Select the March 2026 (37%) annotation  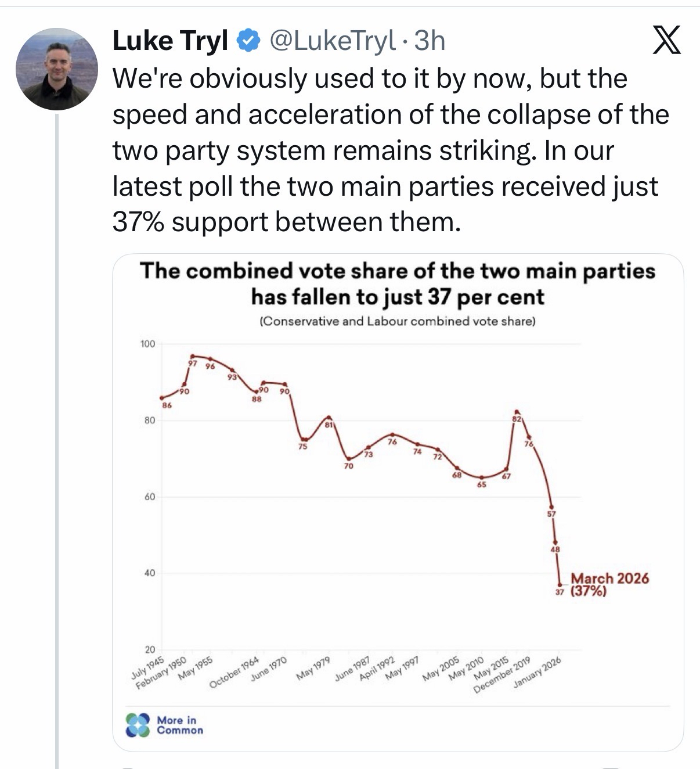tap(609, 584)
